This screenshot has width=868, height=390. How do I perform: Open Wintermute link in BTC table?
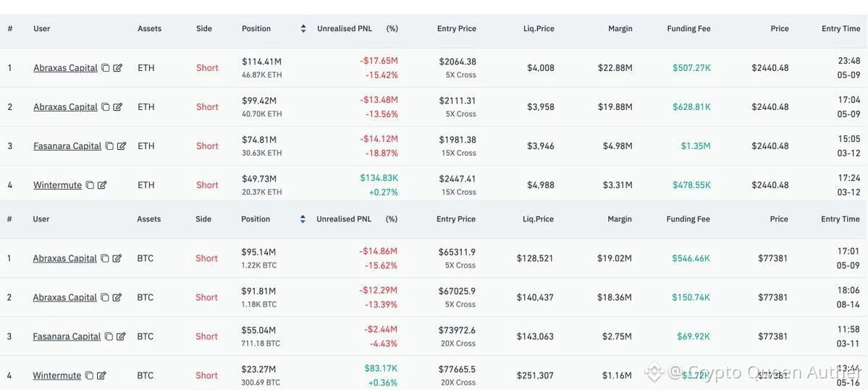(57, 376)
